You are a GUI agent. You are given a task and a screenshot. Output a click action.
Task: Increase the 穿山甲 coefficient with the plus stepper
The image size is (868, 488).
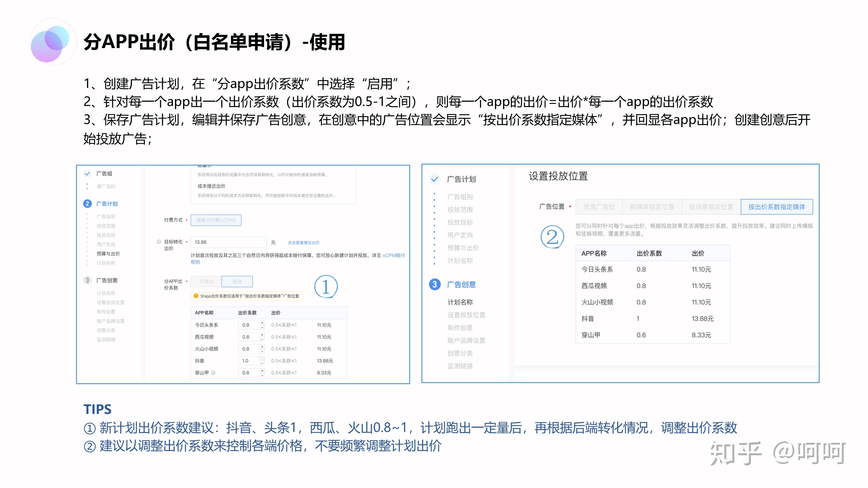tap(262, 370)
